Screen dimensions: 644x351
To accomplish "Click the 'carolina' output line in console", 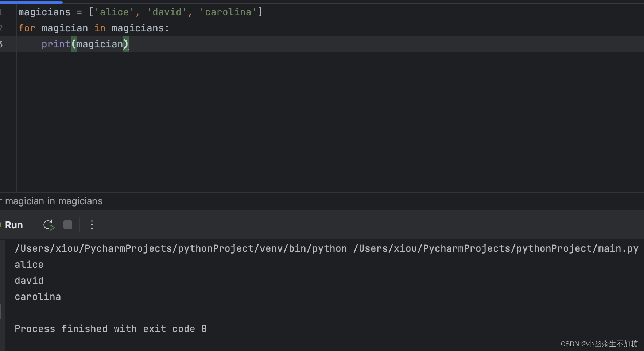I will 38,297.
